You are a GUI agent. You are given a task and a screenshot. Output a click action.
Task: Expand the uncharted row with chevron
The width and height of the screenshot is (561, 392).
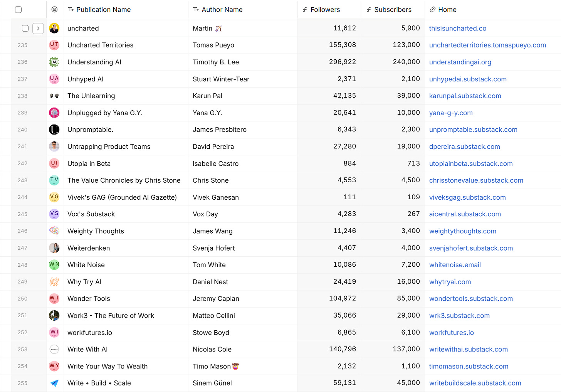click(x=38, y=28)
